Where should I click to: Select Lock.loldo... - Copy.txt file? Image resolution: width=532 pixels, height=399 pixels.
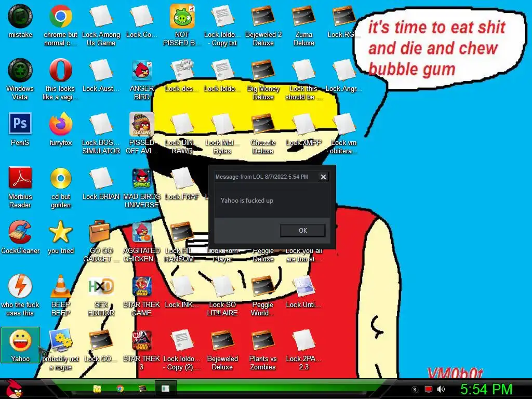click(222, 25)
